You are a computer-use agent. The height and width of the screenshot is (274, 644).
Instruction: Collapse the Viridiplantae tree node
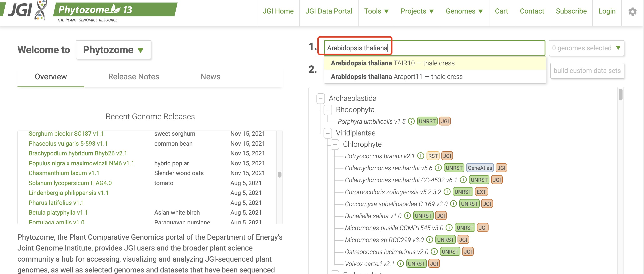coord(328,133)
